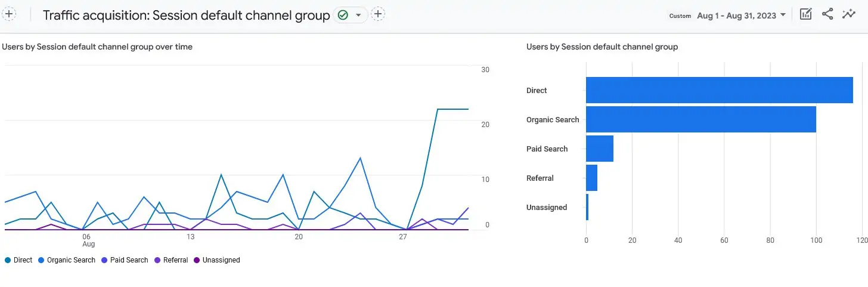Click the Paid Search bar
Image resolution: width=868 pixels, height=287 pixels.
point(599,149)
